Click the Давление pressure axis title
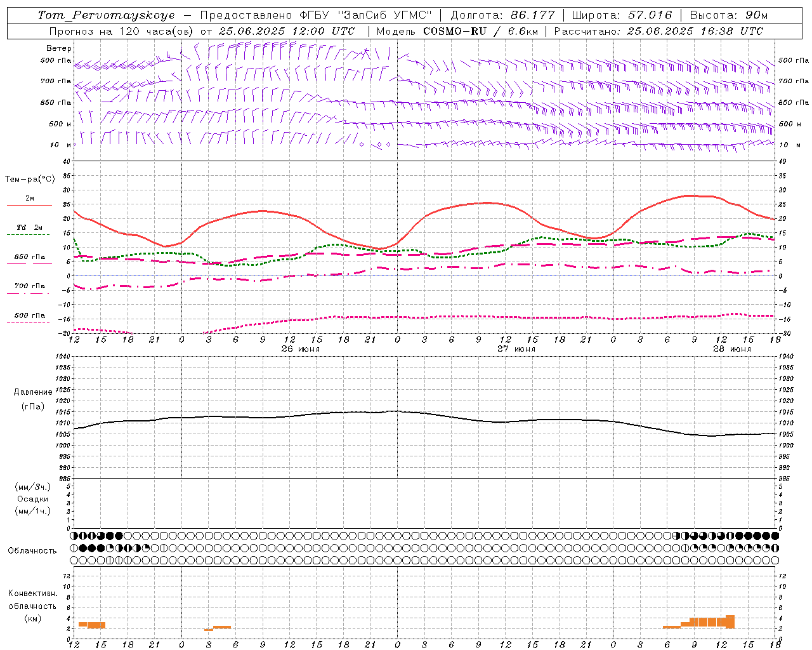Viewport: 812px width, 650px height. 33,392
